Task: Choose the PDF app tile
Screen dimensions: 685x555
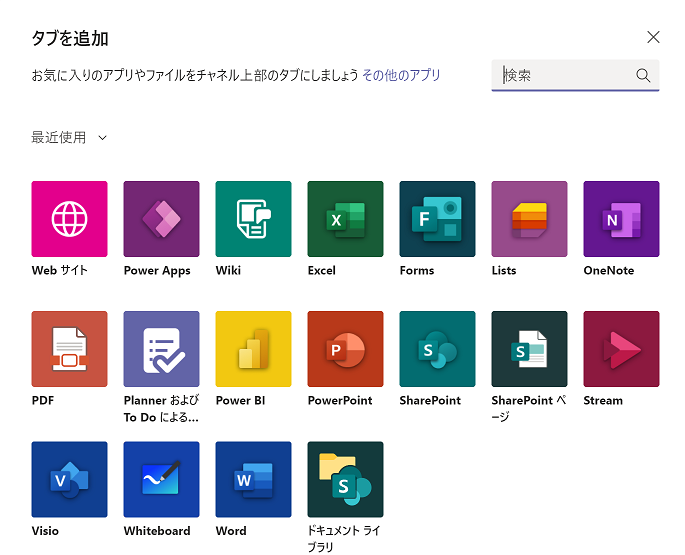Action: tap(69, 349)
